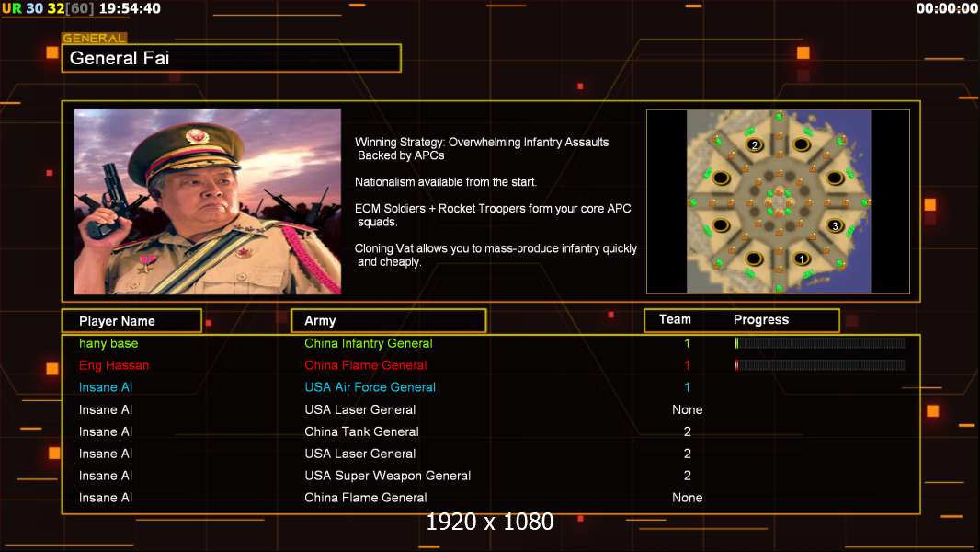This screenshot has height=552, width=980.
Task: Click Insane AI in the USA Super Weapon row
Action: 106,476
